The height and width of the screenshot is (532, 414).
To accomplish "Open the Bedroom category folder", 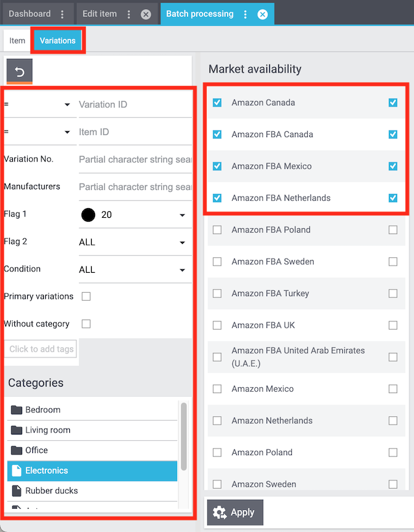I will pos(43,410).
